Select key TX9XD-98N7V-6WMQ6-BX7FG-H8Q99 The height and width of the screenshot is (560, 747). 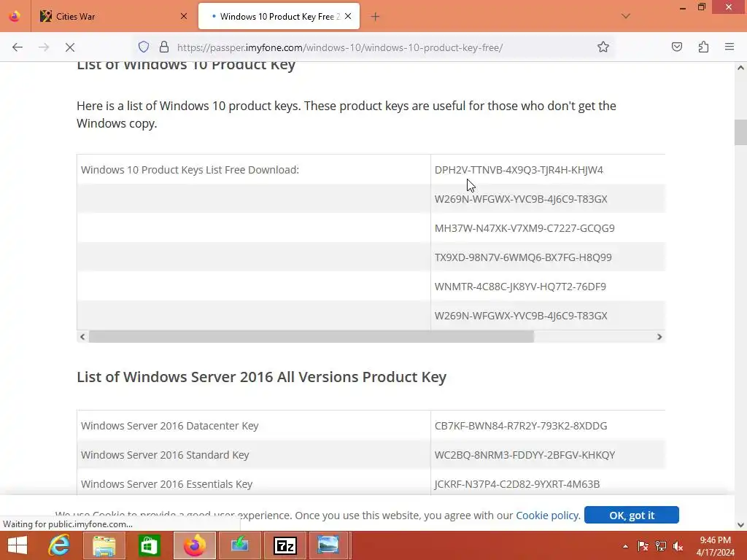coord(523,257)
